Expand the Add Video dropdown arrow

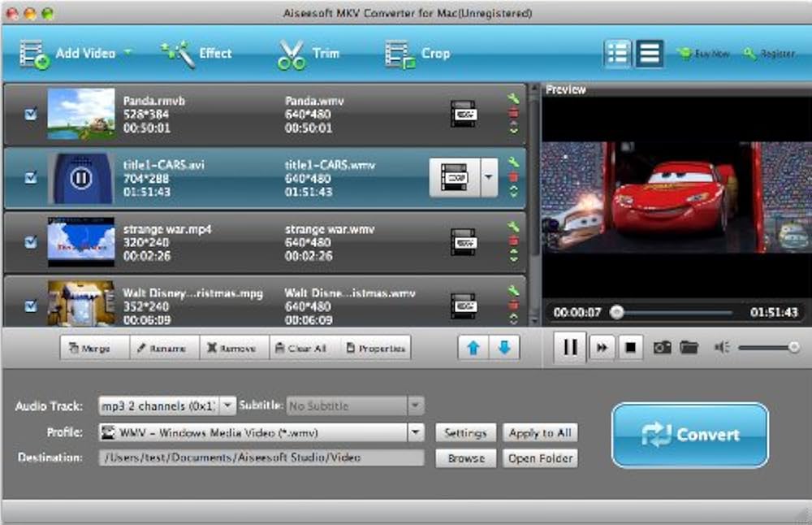[128, 54]
